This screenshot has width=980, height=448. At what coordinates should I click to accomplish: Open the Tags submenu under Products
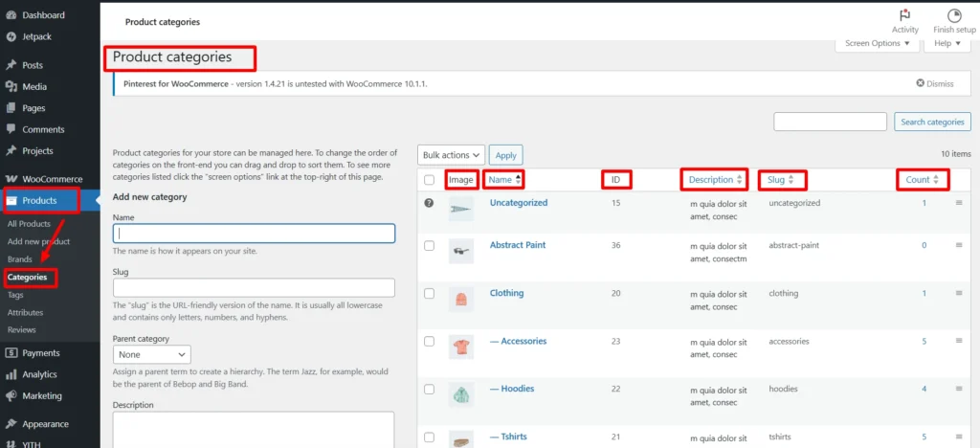(16, 295)
